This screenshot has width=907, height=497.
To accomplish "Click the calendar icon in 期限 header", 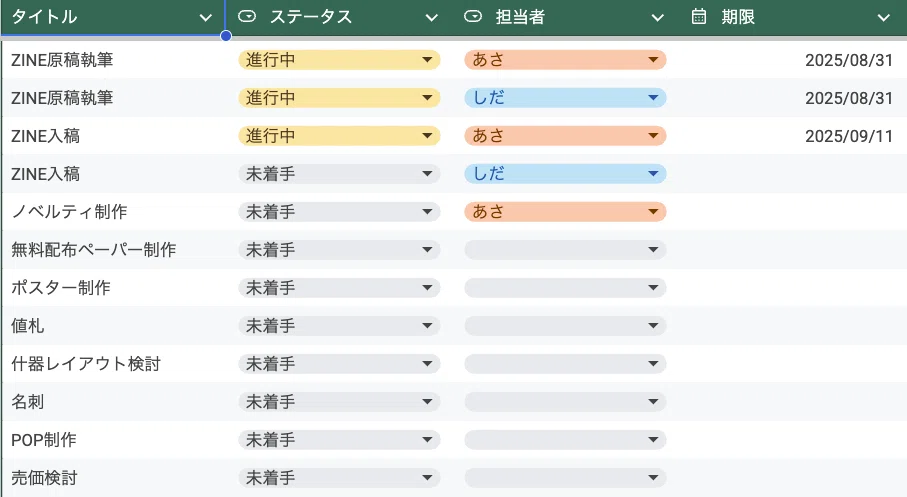I will pyautogui.click(x=699, y=17).
